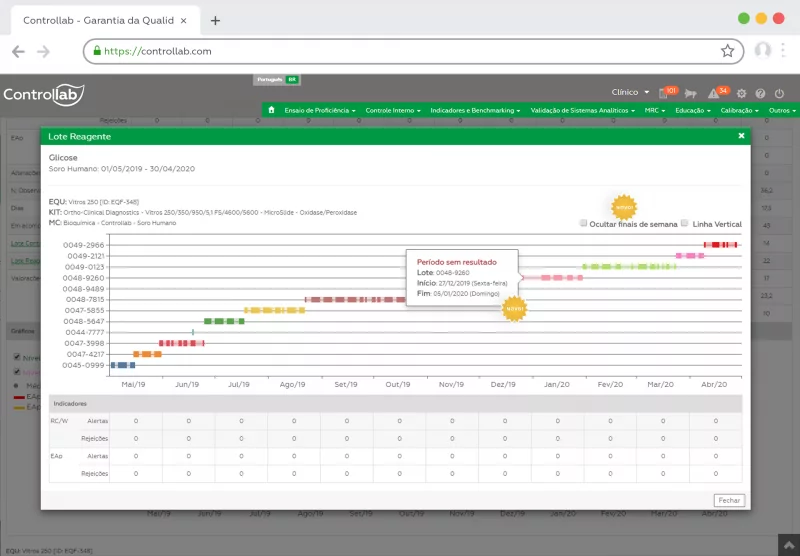This screenshot has height=556, width=800.
Task: Open the browser profile avatar
Action: (x=763, y=50)
